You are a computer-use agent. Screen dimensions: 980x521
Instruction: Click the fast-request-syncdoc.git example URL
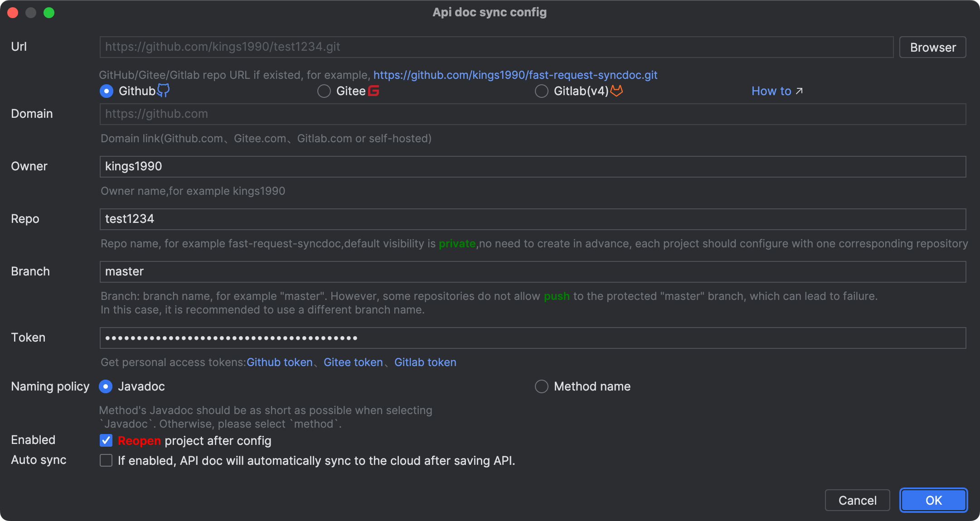coord(515,75)
